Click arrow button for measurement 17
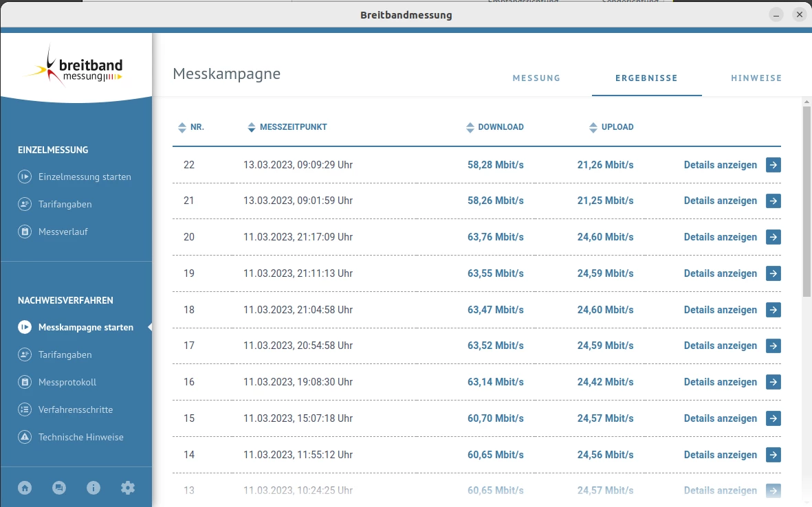Viewport: 812px width, 507px height. coord(773,346)
